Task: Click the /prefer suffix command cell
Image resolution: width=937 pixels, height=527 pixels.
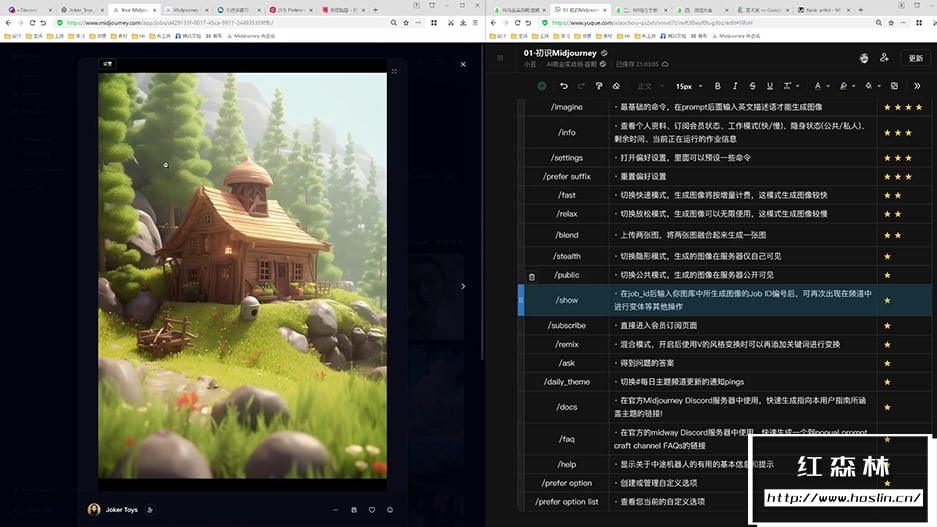Action: [x=567, y=176]
